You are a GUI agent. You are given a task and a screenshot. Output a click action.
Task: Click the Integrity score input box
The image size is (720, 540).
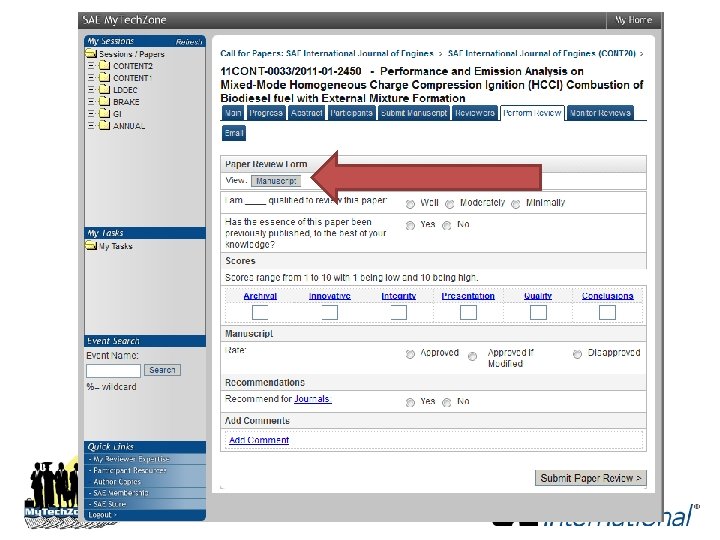399,313
